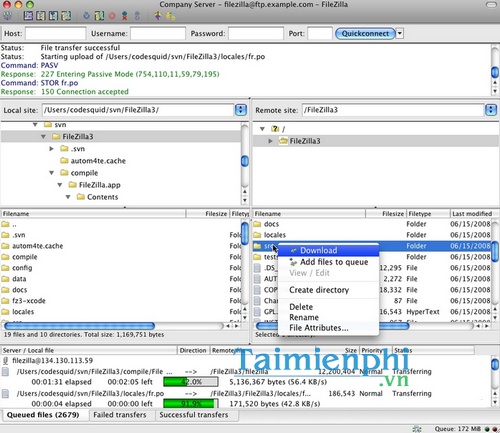Switch to the Failed transfers tab
The image size is (500, 433).
point(120,415)
